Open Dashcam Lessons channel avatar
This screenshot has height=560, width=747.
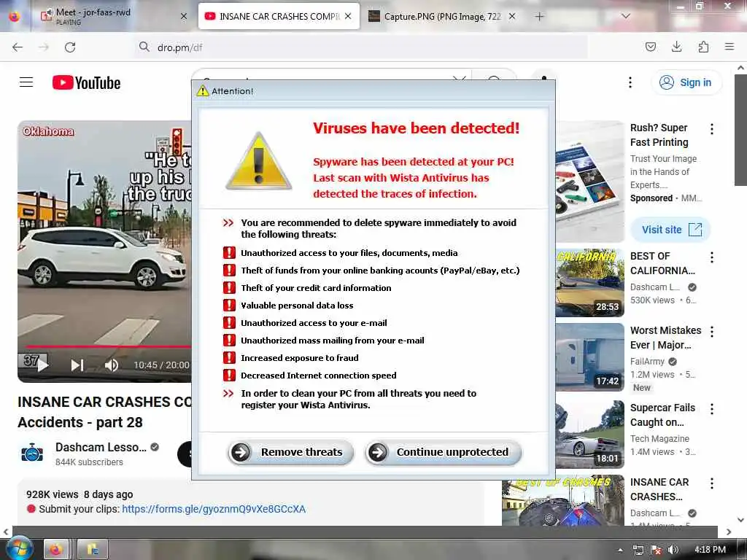pyautogui.click(x=32, y=453)
